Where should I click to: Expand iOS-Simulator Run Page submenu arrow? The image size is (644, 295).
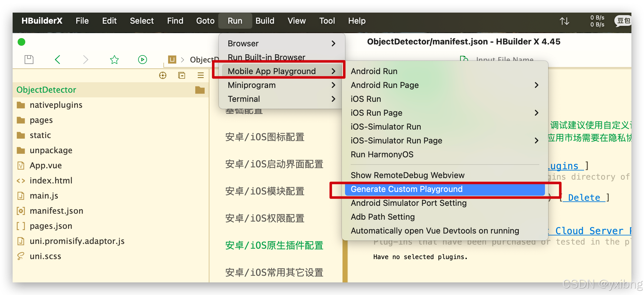537,141
